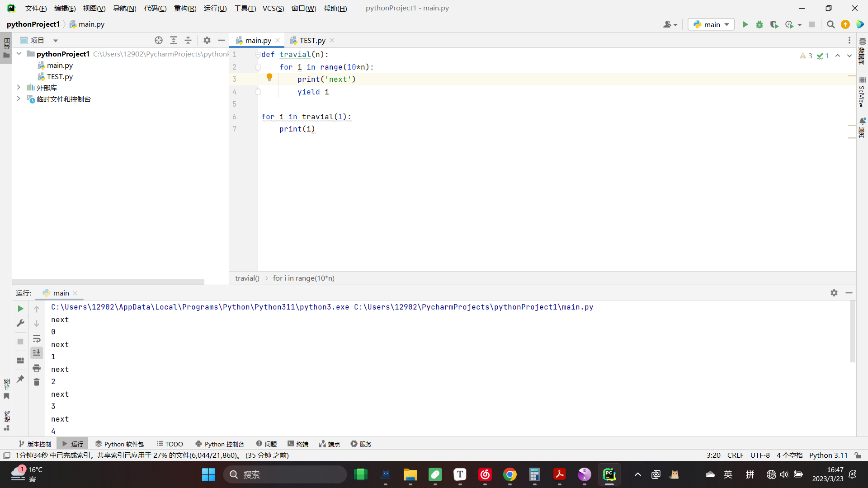Open Python 控制台 tool window
Screen dimensions: 868x488
[220, 444]
